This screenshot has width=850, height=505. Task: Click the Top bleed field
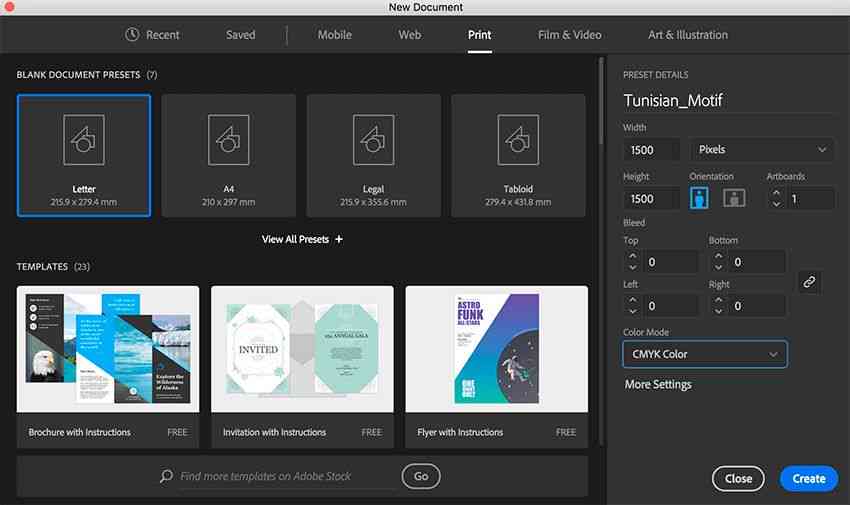pyautogui.click(x=671, y=262)
